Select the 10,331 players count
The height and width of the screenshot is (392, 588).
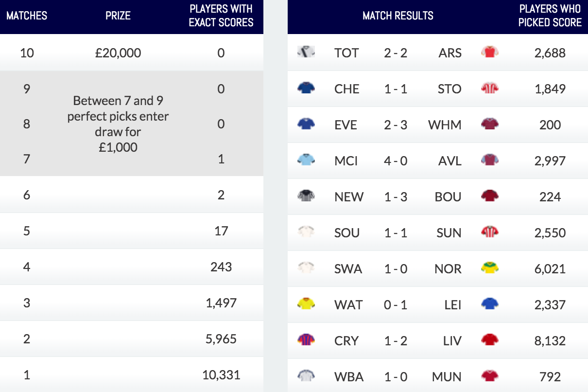(221, 374)
